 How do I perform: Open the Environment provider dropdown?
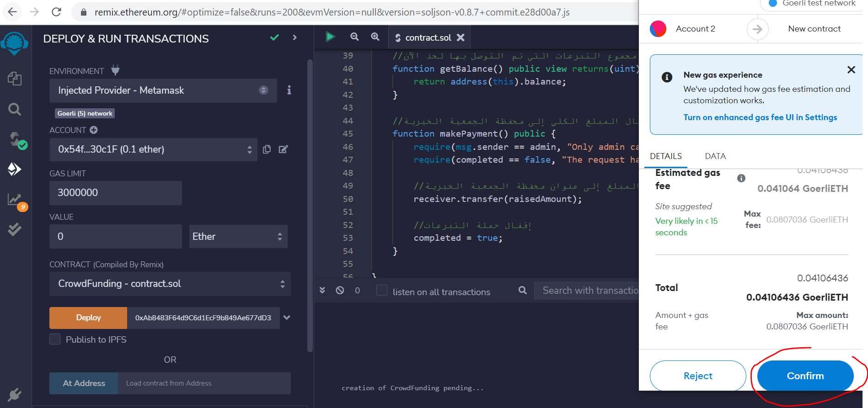point(163,90)
